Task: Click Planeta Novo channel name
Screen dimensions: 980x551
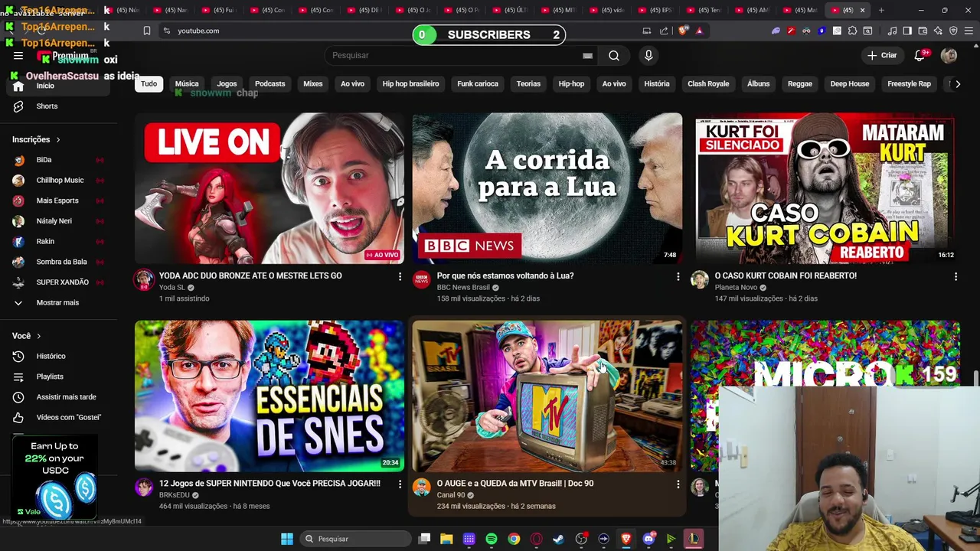Action: pos(736,287)
